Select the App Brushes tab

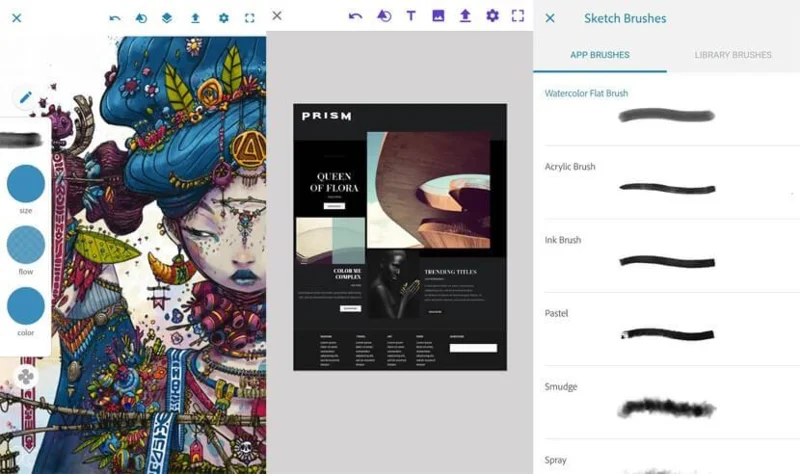click(599, 55)
